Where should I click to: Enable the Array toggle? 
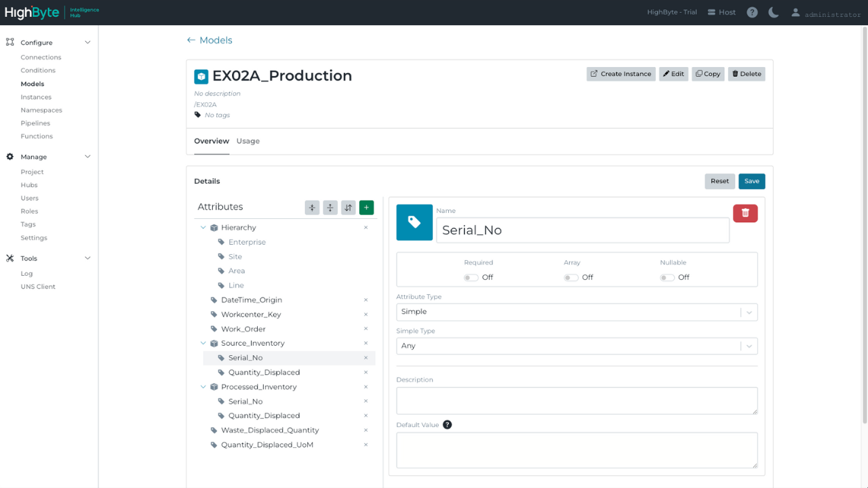pyautogui.click(x=570, y=277)
